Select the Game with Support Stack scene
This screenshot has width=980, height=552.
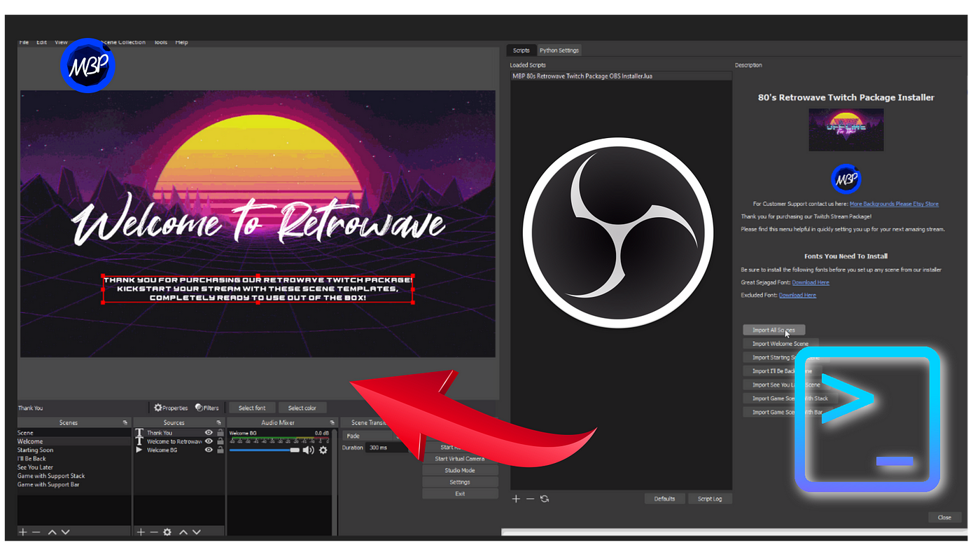click(74, 476)
